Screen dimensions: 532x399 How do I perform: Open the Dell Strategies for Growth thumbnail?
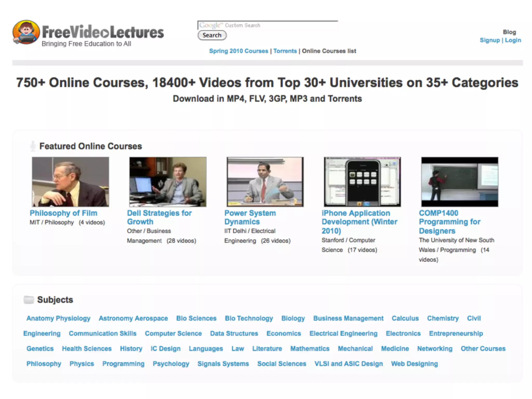(x=168, y=182)
